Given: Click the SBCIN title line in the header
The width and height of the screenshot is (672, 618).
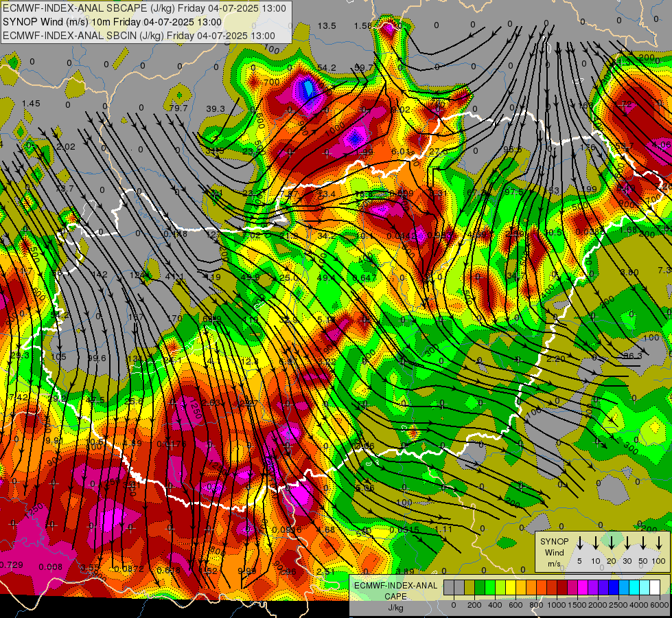Looking at the screenshot, I should point(139,36).
